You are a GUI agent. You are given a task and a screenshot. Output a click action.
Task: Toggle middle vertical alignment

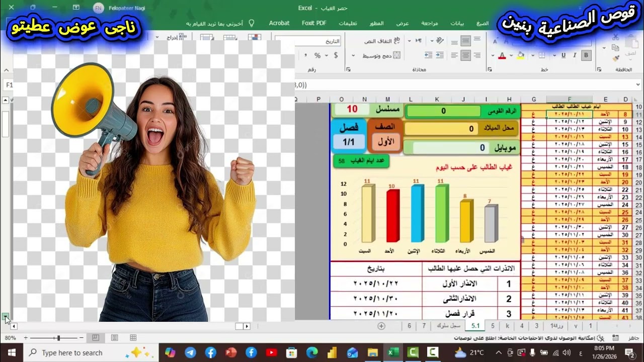click(x=465, y=41)
